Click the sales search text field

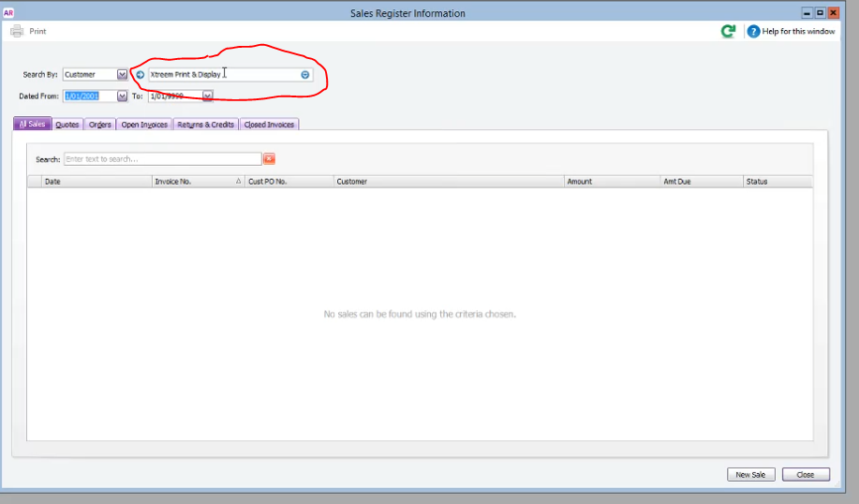pyautogui.click(x=163, y=159)
